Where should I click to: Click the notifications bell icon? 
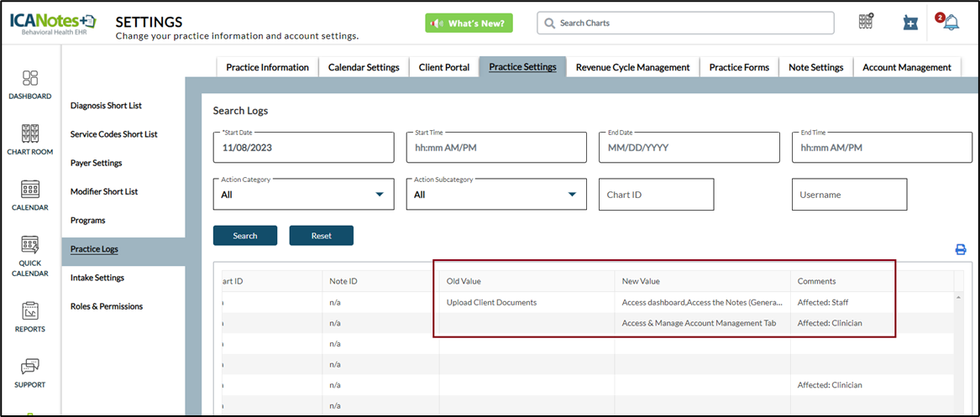click(x=950, y=23)
